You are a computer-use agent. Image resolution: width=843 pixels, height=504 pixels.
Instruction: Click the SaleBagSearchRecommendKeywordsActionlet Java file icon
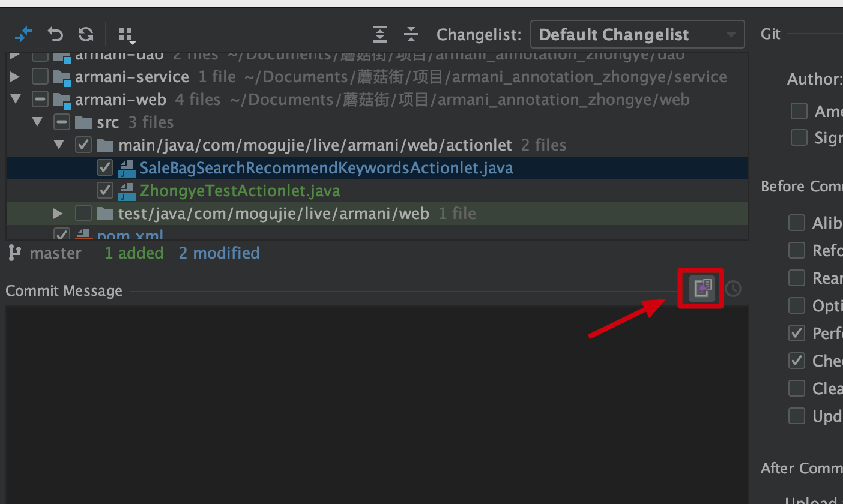tap(126, 169)
